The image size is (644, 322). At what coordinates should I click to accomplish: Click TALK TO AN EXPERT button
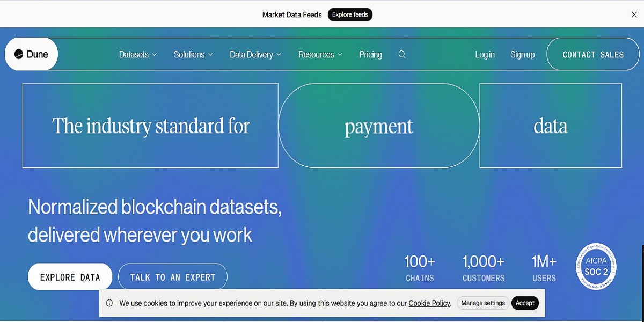(173, 277)
